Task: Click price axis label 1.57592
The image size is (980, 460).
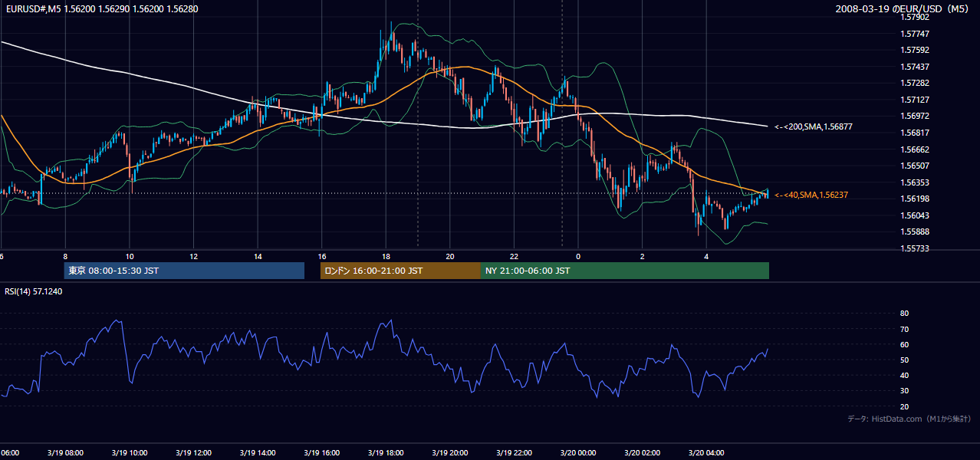Action: tap(914, 50)
